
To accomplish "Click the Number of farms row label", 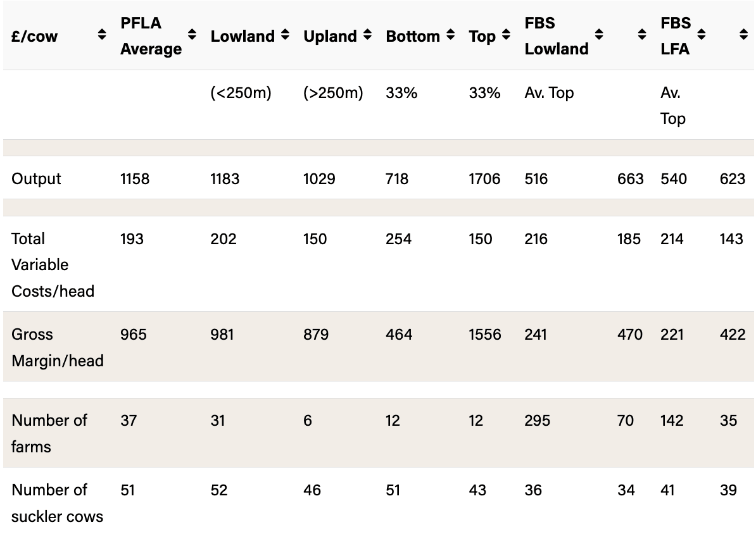I will 49,433.
